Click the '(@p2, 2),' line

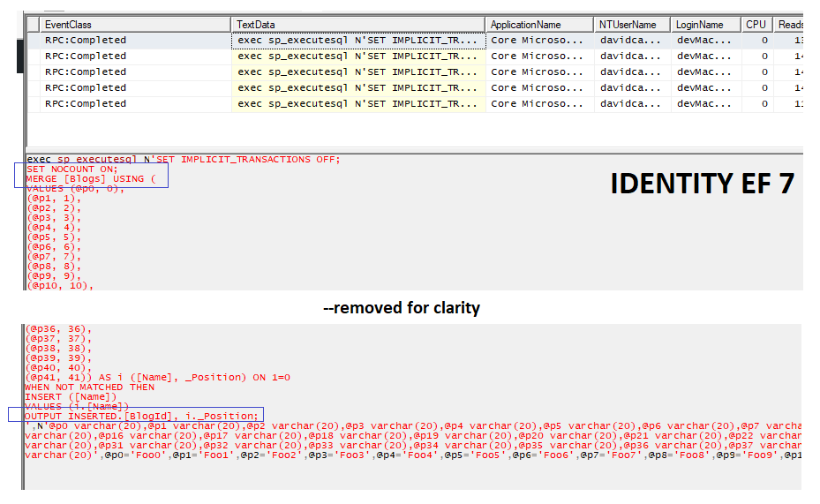pyautogui.click(x=54, y=208)
